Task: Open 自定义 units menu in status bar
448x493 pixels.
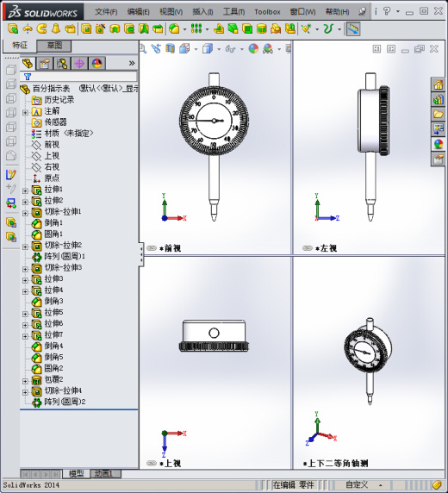Action: pos(364,485)
